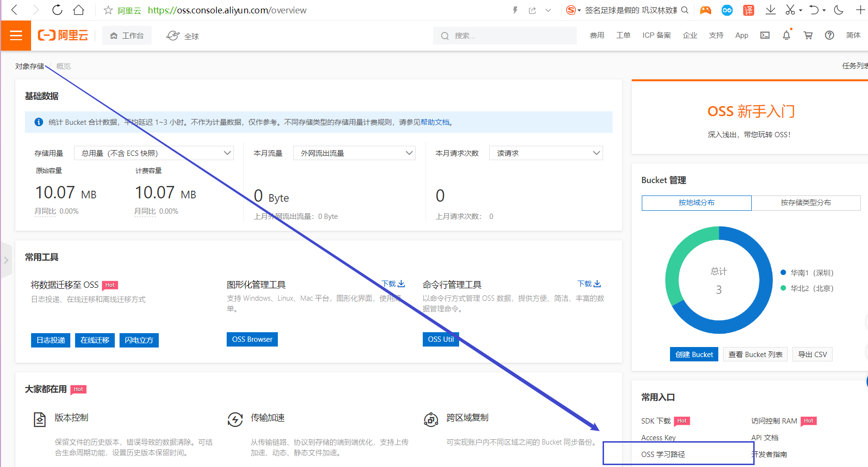Screen dimensions: 868x467
Task: Click the 导出 CSV button
Action: (x=812, y=354)
